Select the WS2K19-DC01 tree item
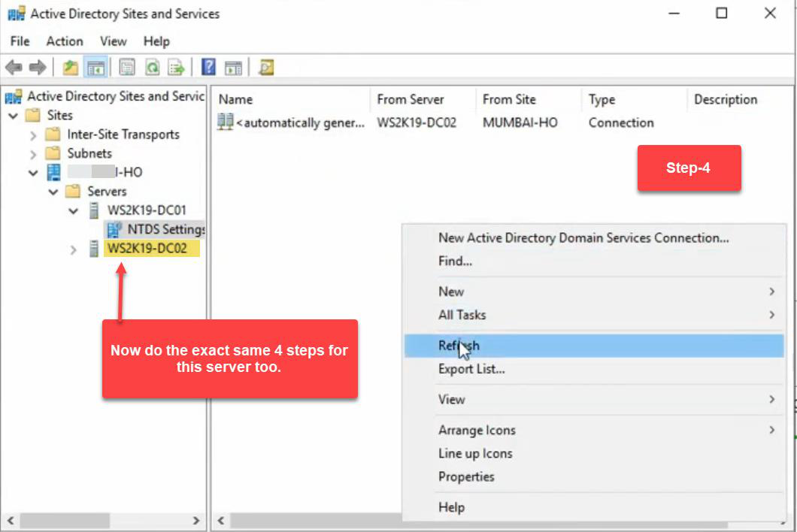Screen dimensions: 797x532 pyautogui.click(x=147, y=210)
